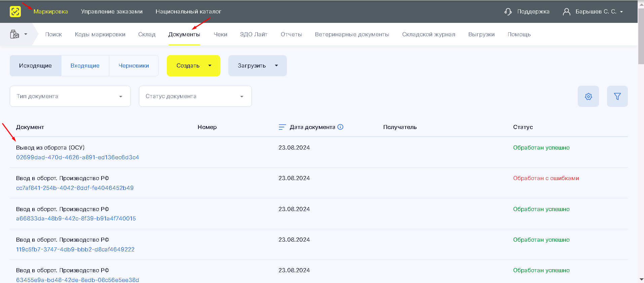Click the Документ column header
This screenshot has width=644, height=283.
coord(30,127)
